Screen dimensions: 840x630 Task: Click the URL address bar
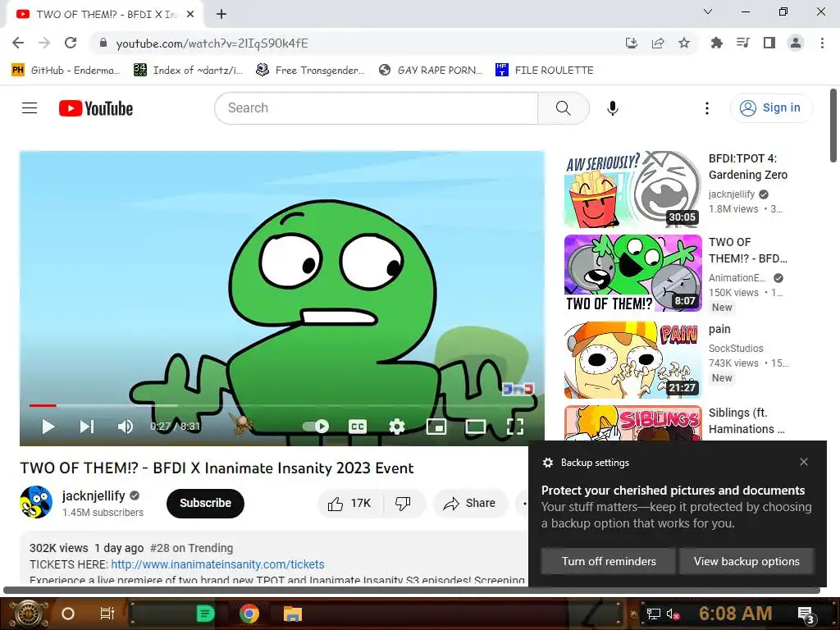(354, 43)
